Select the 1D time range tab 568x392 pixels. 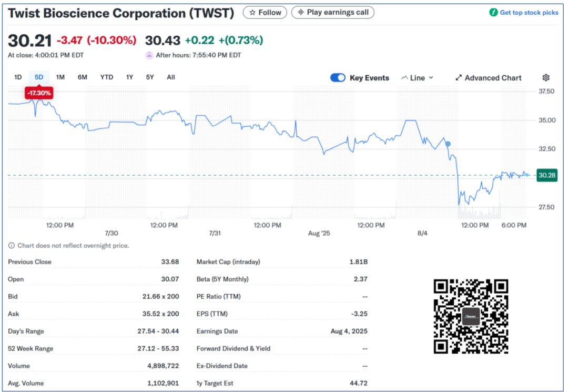coord(18,77)
